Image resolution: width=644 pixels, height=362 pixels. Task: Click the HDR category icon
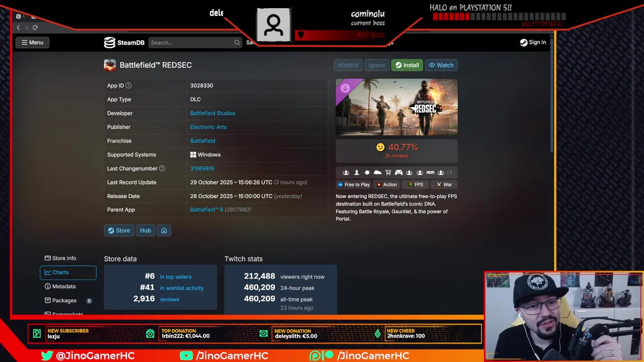pos(430,172)
